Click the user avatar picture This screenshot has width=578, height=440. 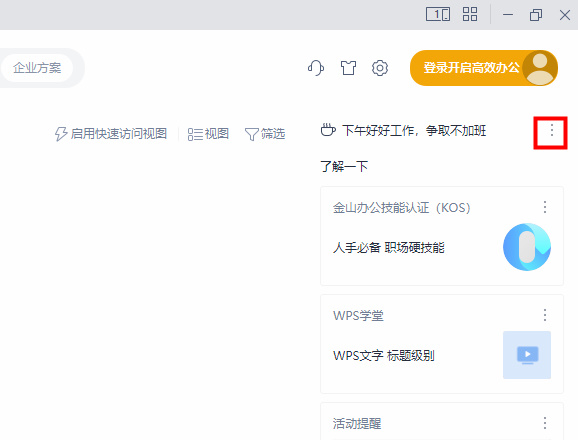pos(540,68)
